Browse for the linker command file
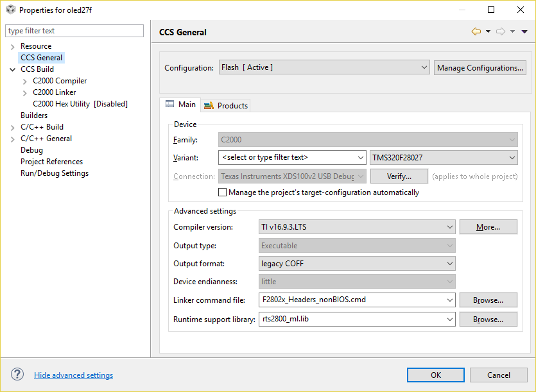The height and width of the screenshot is (392, 536). [488, 300]
